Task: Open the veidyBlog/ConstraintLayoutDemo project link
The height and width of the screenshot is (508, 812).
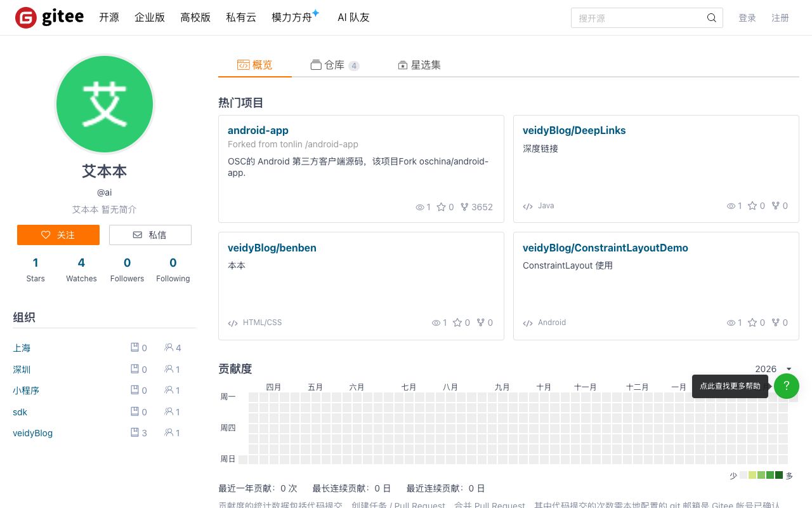Action: [605, 248]
